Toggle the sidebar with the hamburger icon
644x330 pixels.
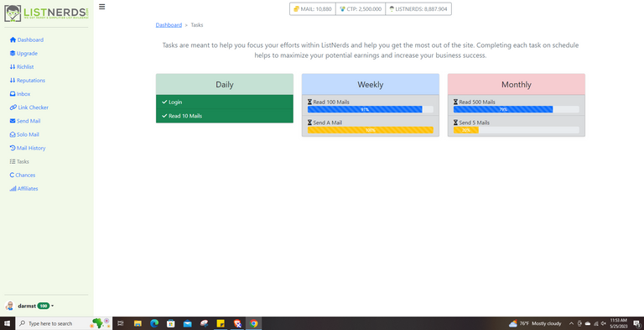(x=101, y=7)
